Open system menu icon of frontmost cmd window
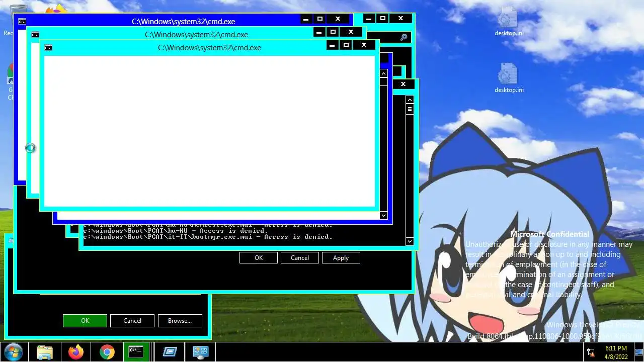644x362 pixels. click(48, 48)
